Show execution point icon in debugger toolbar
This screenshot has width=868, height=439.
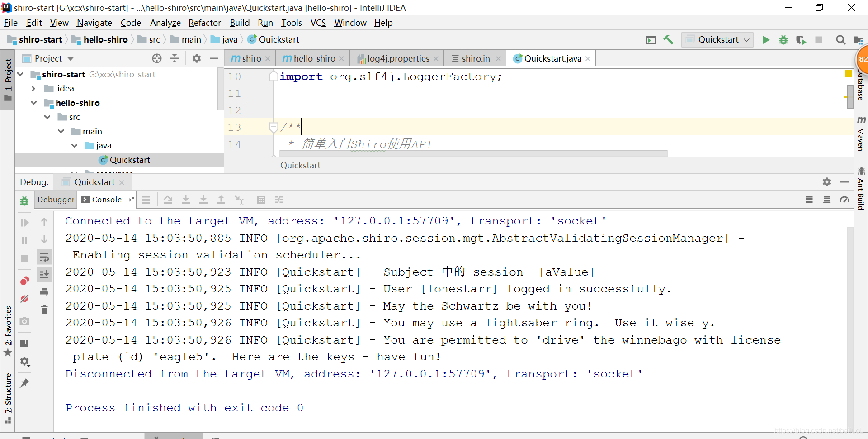pyautogui.click(x=146, y=200)
